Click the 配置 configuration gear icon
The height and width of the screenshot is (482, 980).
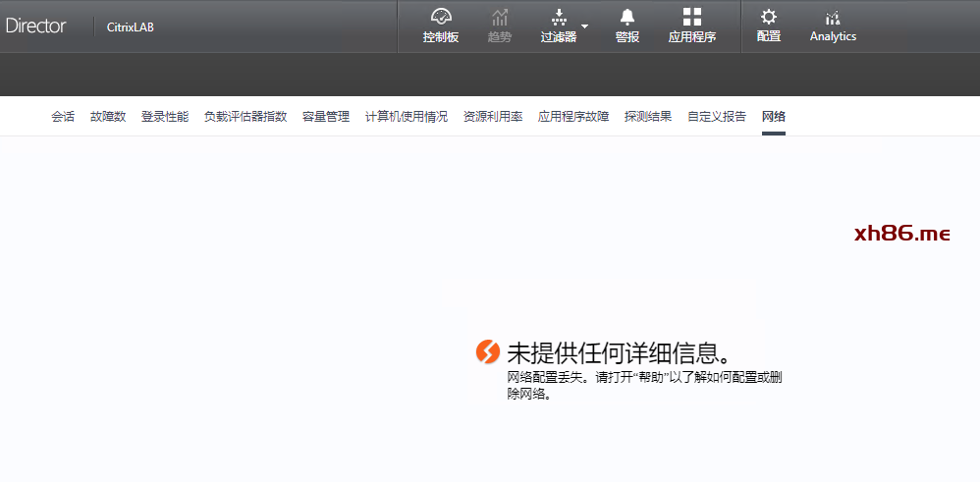769,18
